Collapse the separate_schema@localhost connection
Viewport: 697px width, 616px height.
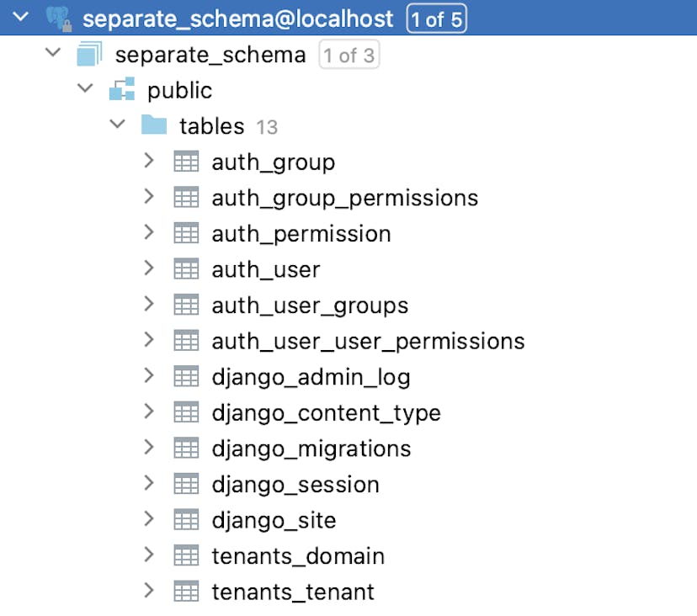[x=20, y=16]
